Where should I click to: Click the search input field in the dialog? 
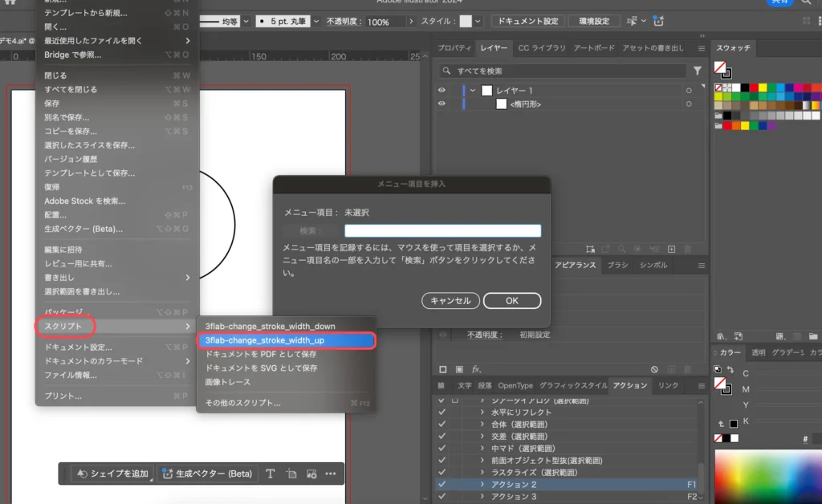point(443,230)
